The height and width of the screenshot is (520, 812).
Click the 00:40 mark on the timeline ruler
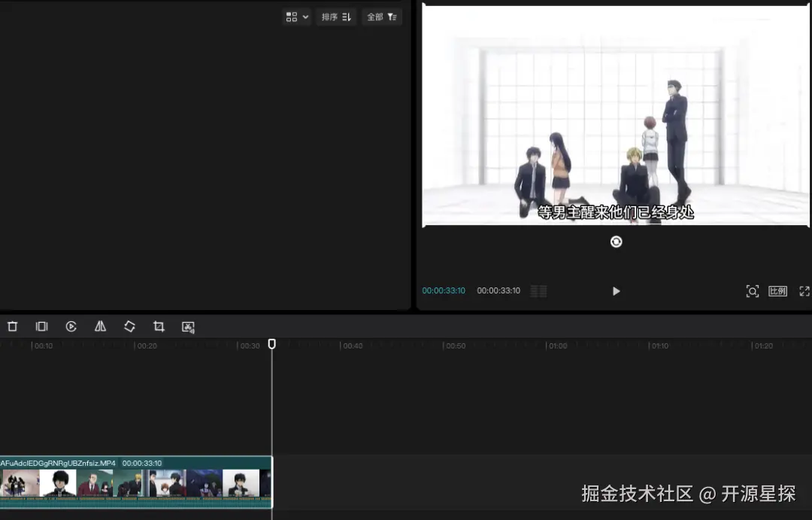pyautogui.click(x=353, y=346)
